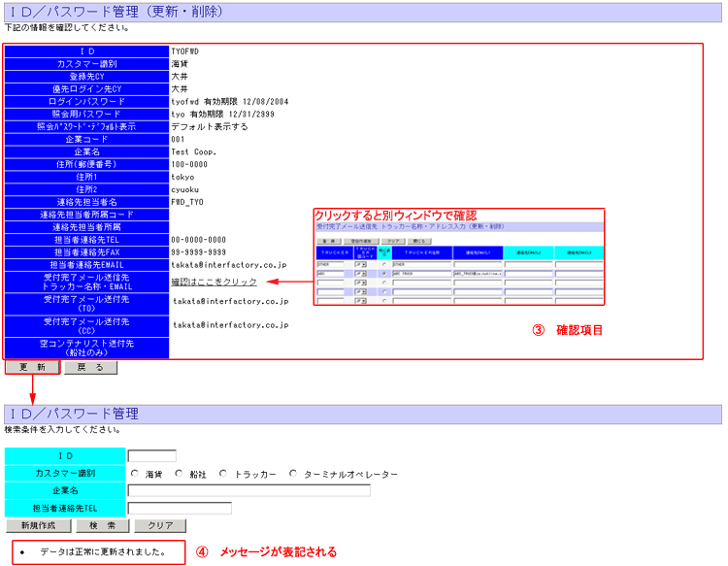
Task: Select the 船社 radio button
Action: coord(180,474)
